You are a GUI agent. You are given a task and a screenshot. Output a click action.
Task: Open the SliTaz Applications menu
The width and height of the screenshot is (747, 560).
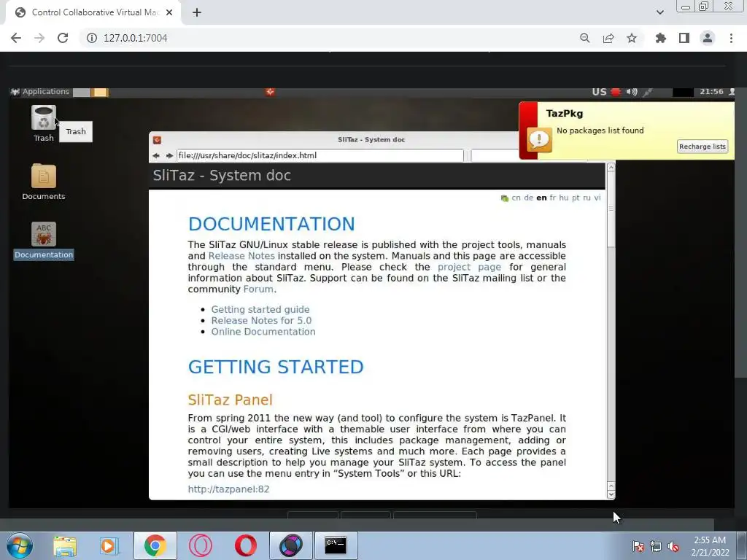pyautogui.click(x=40, y=91)
